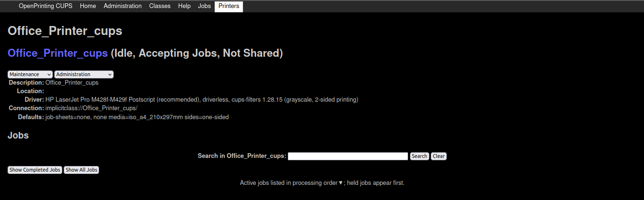
Task: Go to the Home tab
Action: click(x=88, y=6)
